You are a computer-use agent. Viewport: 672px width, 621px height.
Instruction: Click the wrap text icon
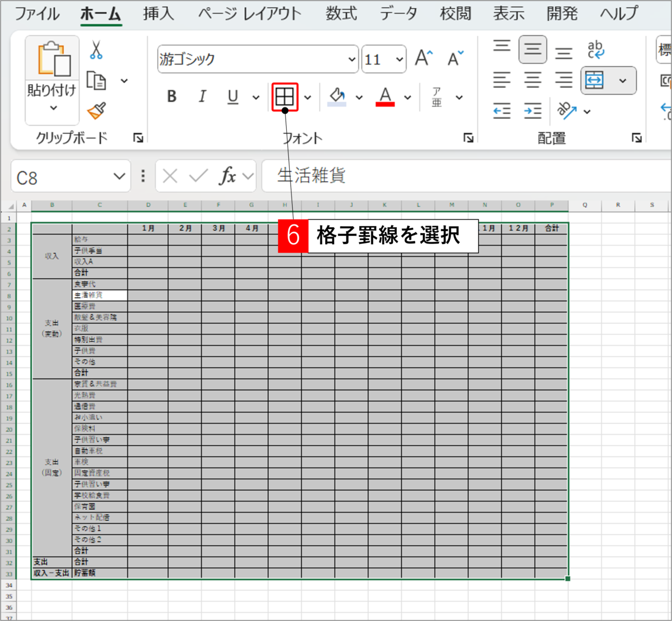coord(596,50)
